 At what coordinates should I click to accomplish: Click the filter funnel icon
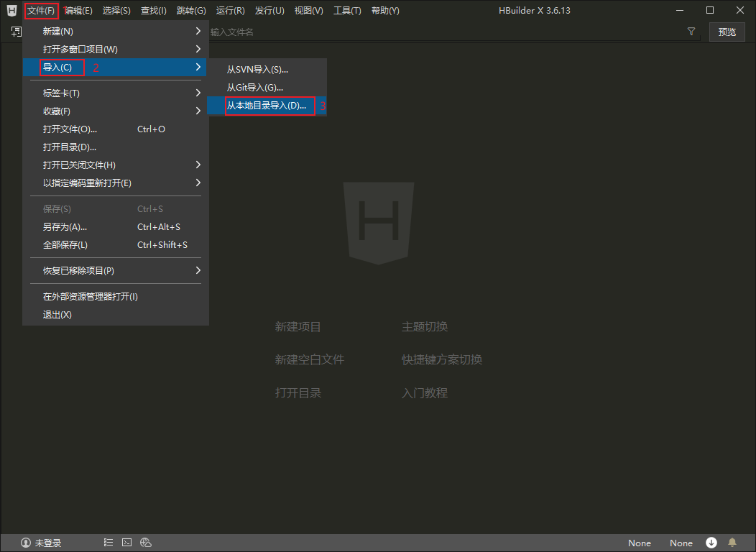691,32
